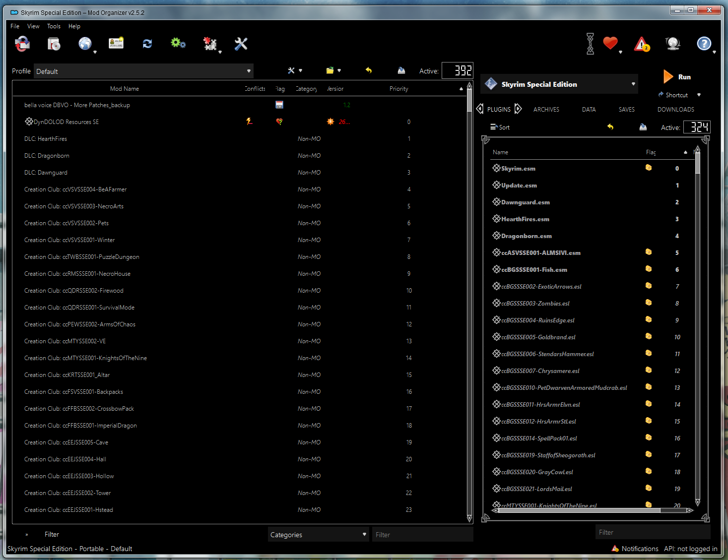The height and width of the screenshot is (560, 728).
Task: Click API: not logged in status
Action: tap(691, 549)
